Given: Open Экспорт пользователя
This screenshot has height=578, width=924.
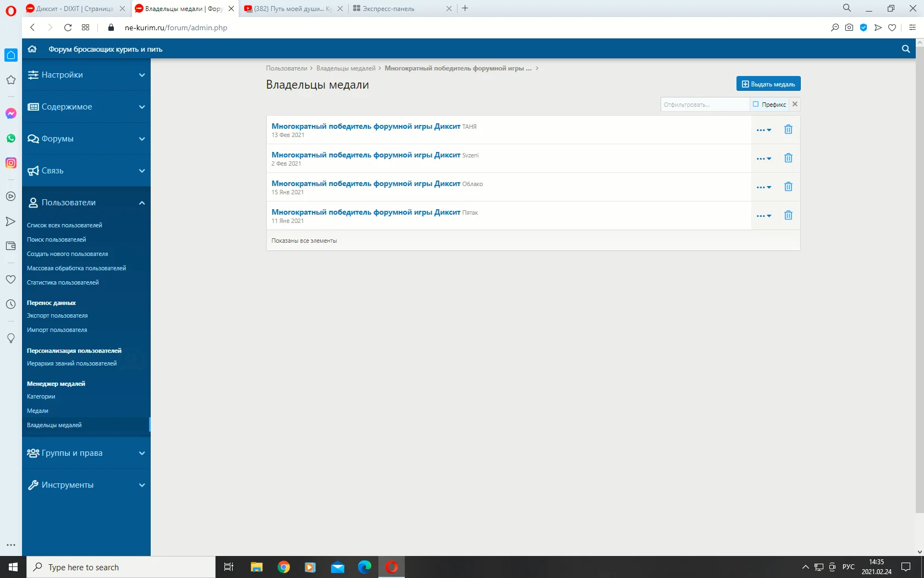Looking at the screenshot, I should [x=57, y=315].
